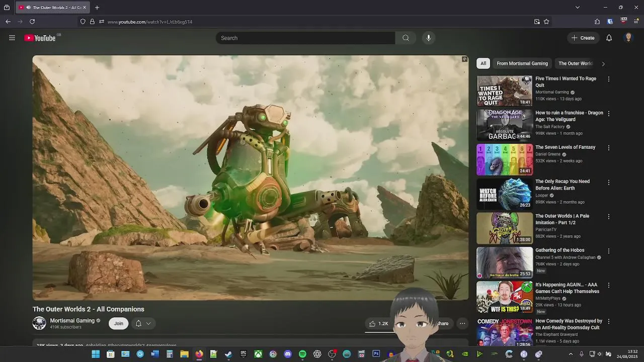
Task: Show hidden system tray icons
Action: click(x=571, y=354)
